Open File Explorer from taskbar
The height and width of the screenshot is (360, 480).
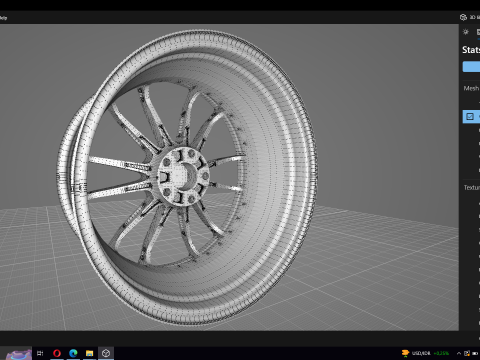point(89,353)
